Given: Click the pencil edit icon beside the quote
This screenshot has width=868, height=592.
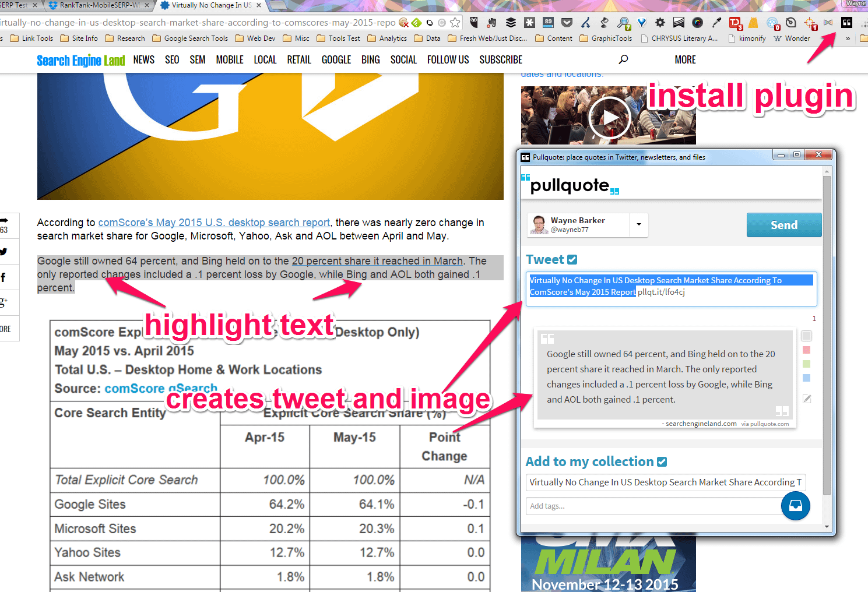Looking at the screenshot, I should [x=807, y=399].
